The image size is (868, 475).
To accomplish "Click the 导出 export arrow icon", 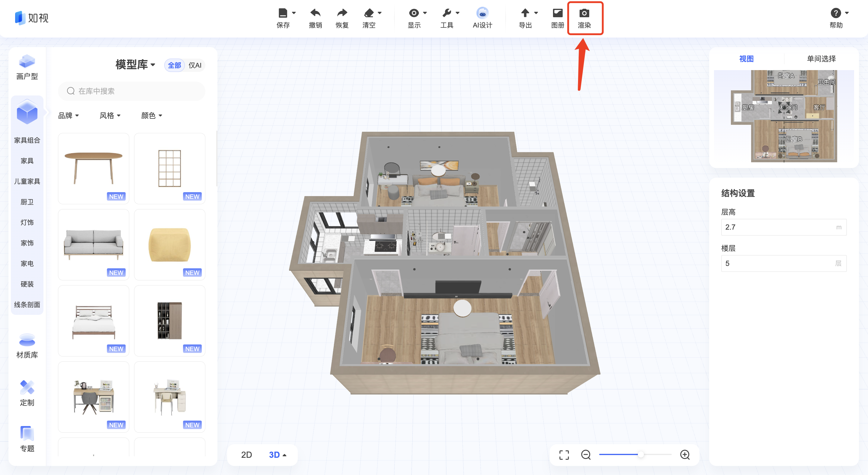I will 525,13.
